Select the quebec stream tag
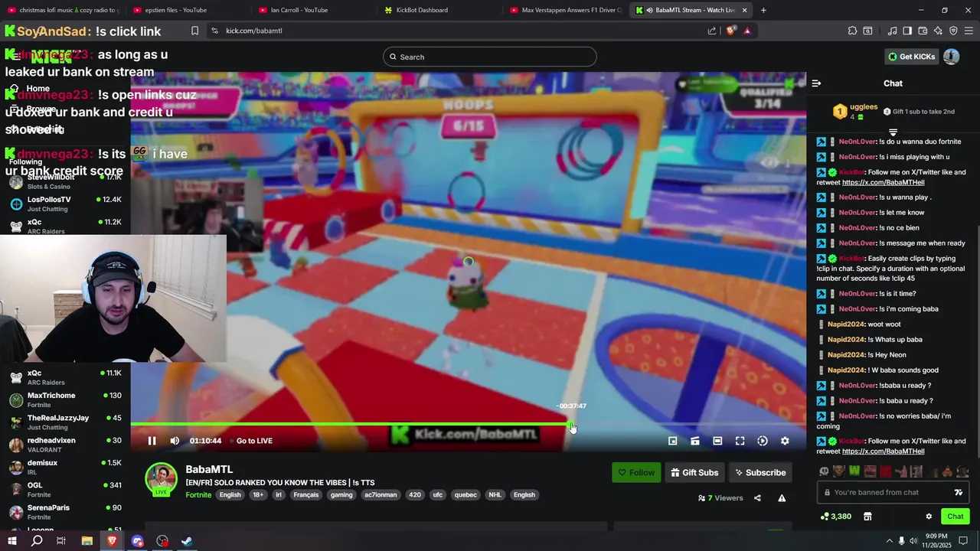 (x=465, y=495)
